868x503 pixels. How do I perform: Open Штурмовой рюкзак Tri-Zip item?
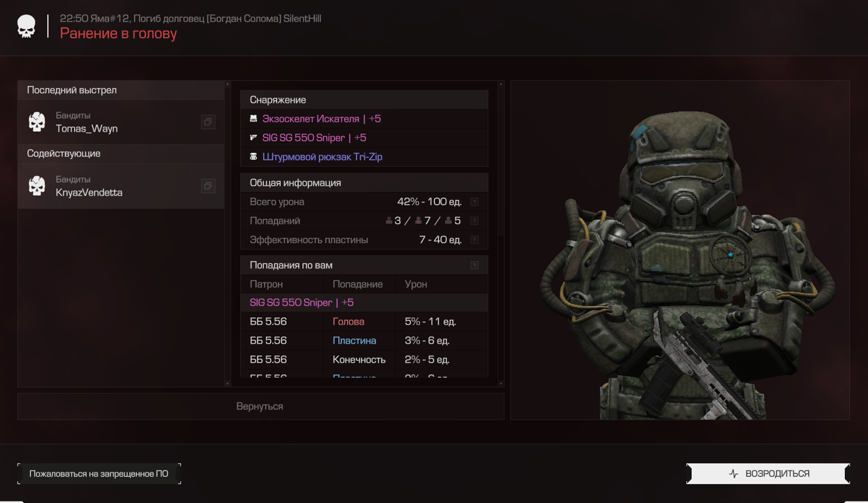click(x=322, y=157)
